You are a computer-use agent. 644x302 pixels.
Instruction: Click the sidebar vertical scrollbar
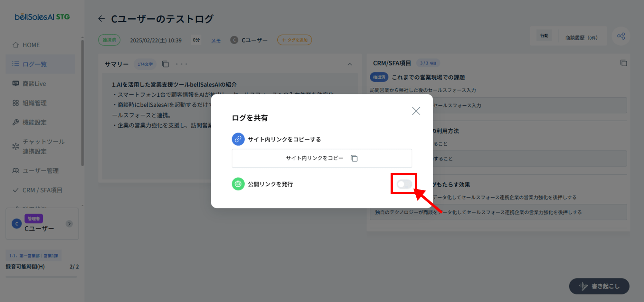82,103
